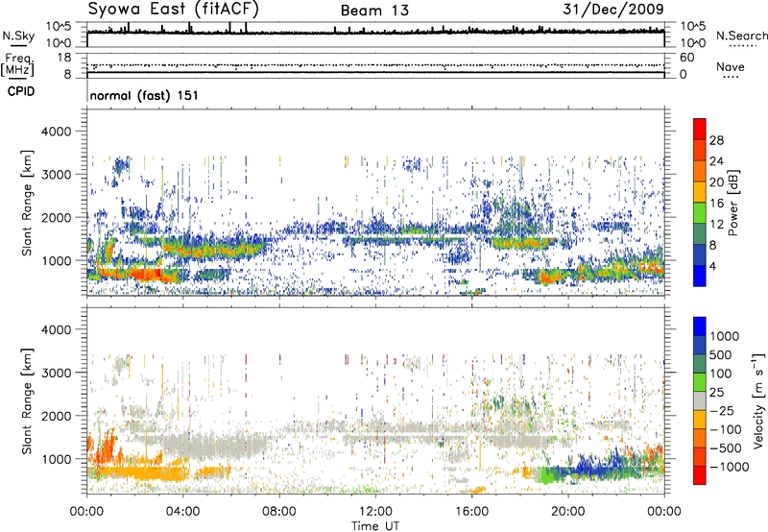
Task: Click the '28' power color bar tick value
Action: click(x=716, y=140)
